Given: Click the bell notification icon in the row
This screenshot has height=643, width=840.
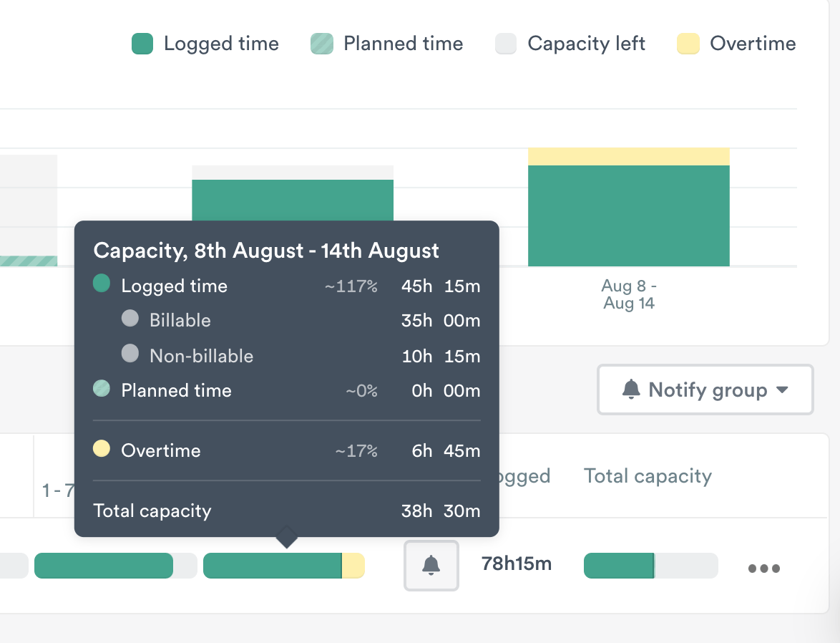Looking at the screenshot, I should tap(431, 565).
